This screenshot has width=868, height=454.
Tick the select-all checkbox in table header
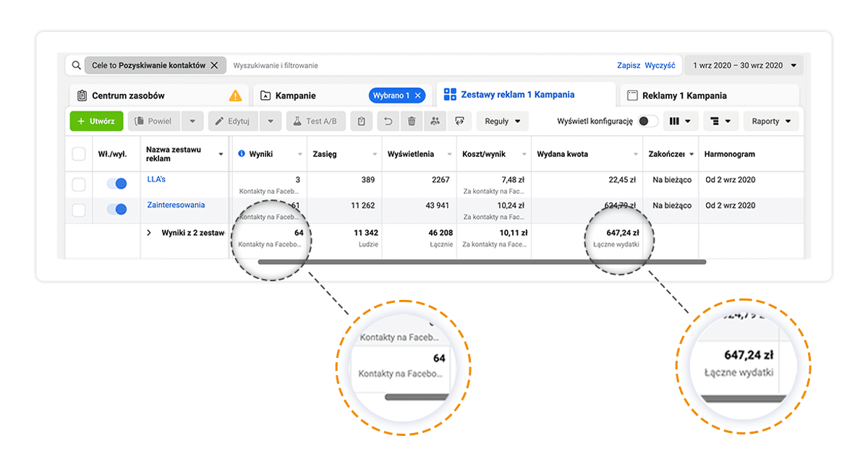[79, 154]
